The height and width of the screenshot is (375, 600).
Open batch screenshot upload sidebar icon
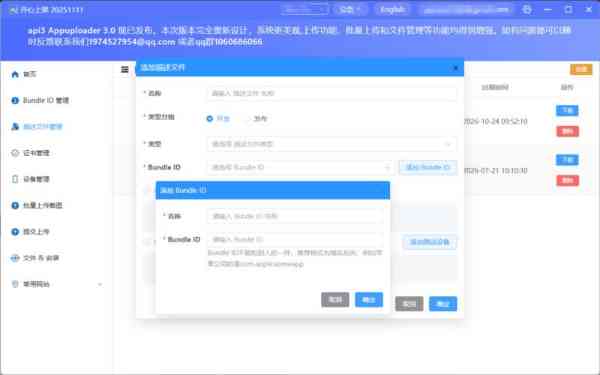pos(15,205)
